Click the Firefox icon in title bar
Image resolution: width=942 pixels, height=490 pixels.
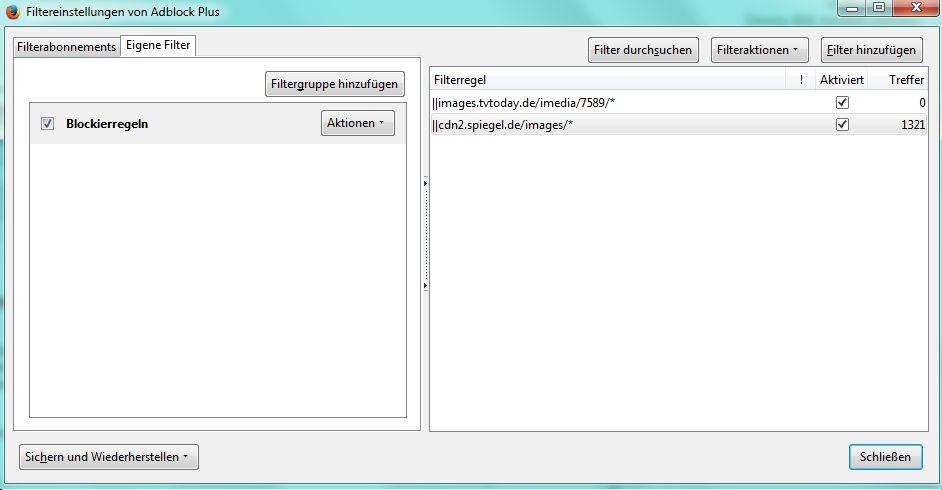click(12, 11)
